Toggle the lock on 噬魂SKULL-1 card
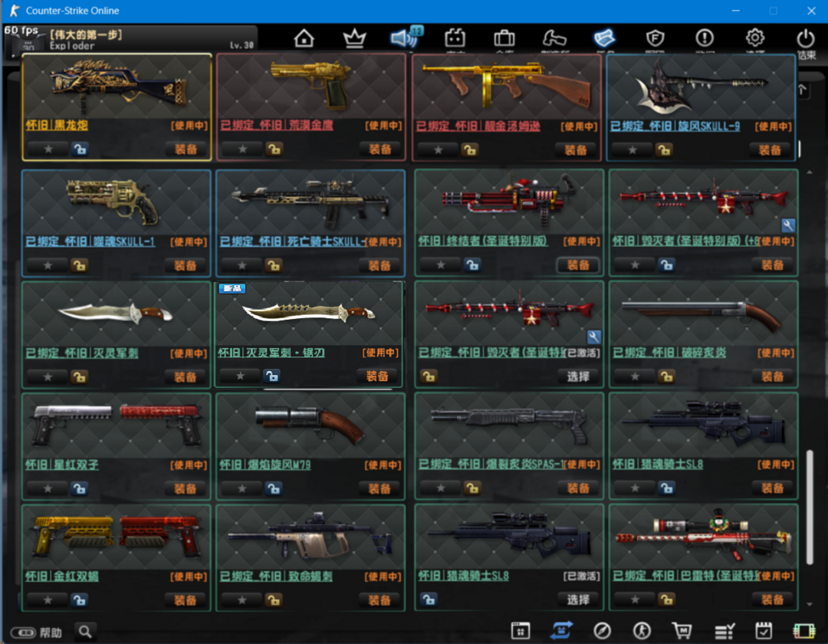Viewport: 828px width, 644px height. point(79,265)
